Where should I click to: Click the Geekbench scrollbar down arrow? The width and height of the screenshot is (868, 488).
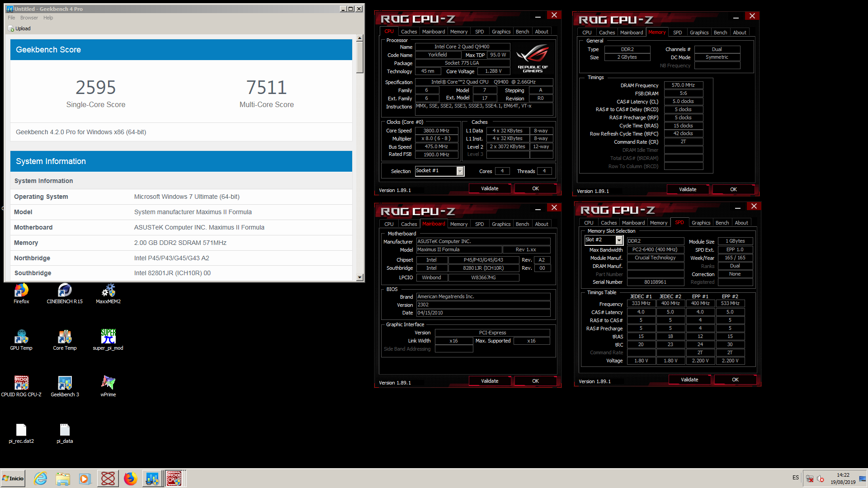pos(360,277)
